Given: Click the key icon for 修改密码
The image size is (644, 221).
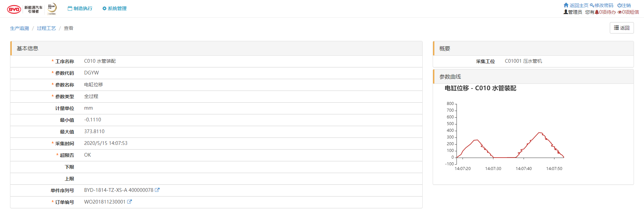Looking at the screenshot, I should (x=592, y=5).
